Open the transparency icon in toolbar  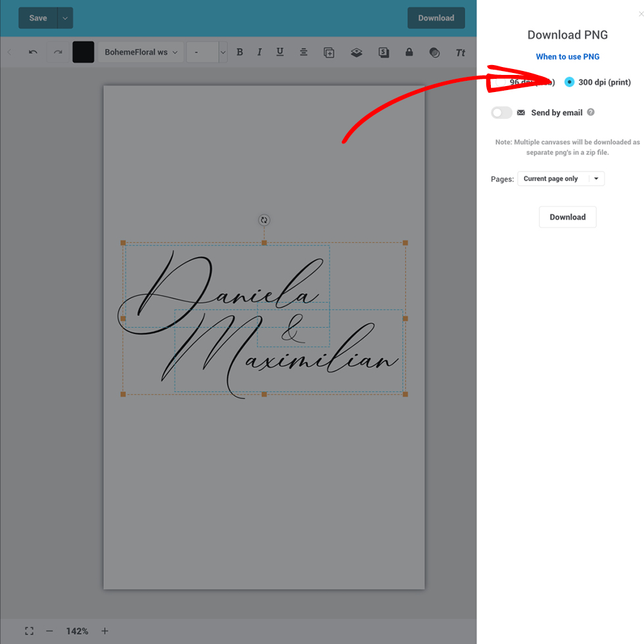[x=434, y=53]
